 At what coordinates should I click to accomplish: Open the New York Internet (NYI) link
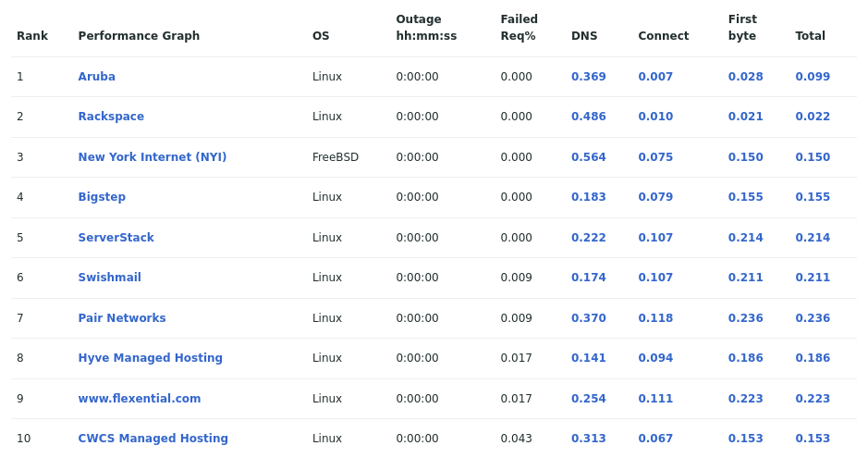click(x=153, y=156)
